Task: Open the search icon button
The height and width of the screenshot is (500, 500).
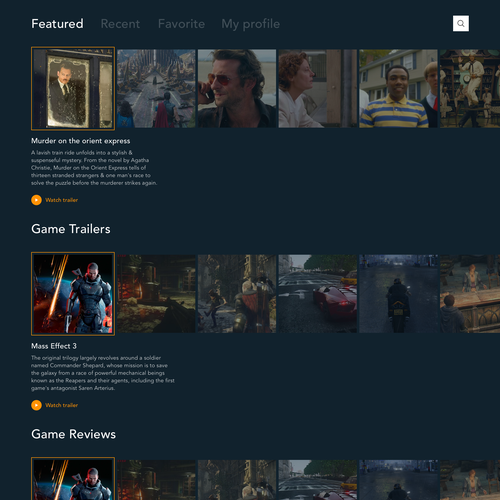Action: (x=461, y=23)
